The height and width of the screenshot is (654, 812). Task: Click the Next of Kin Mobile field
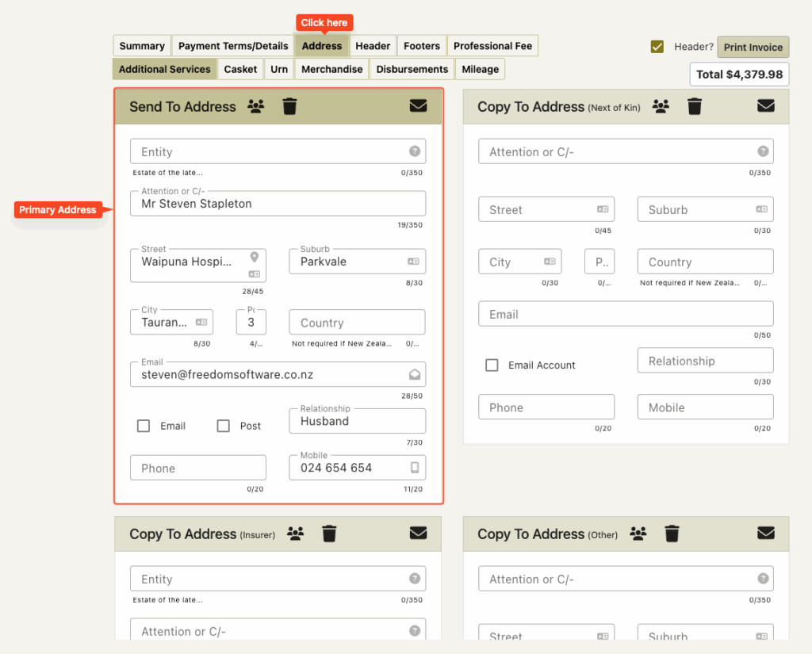tap(705, 407)
